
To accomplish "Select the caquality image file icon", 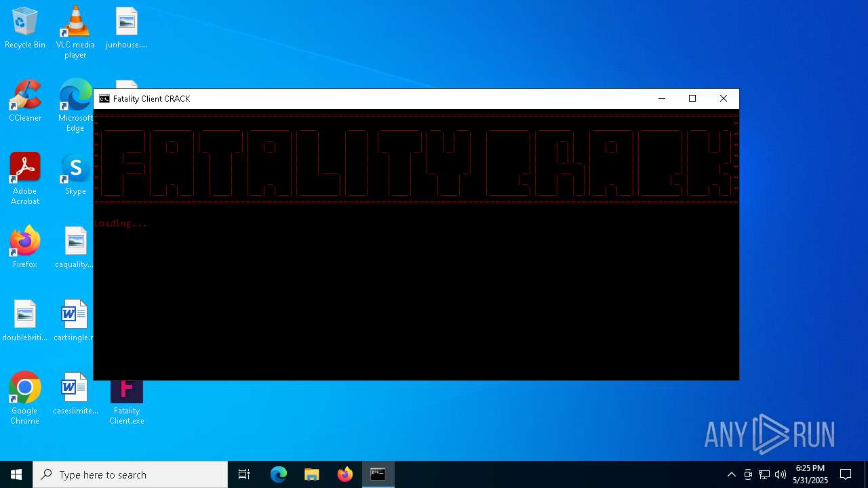I will click(75, 248).
